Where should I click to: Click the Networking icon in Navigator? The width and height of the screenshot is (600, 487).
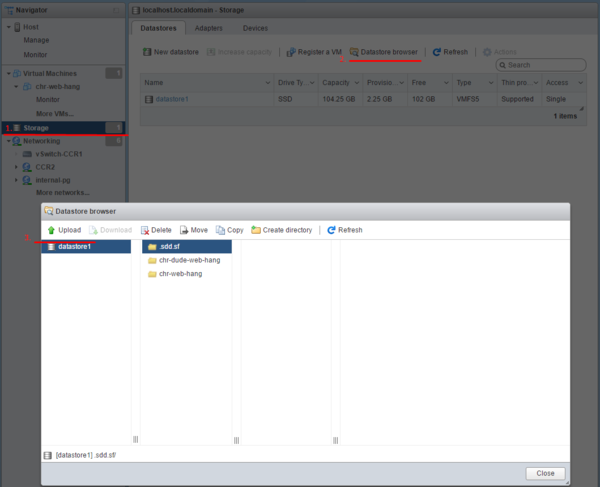[17, 141]
